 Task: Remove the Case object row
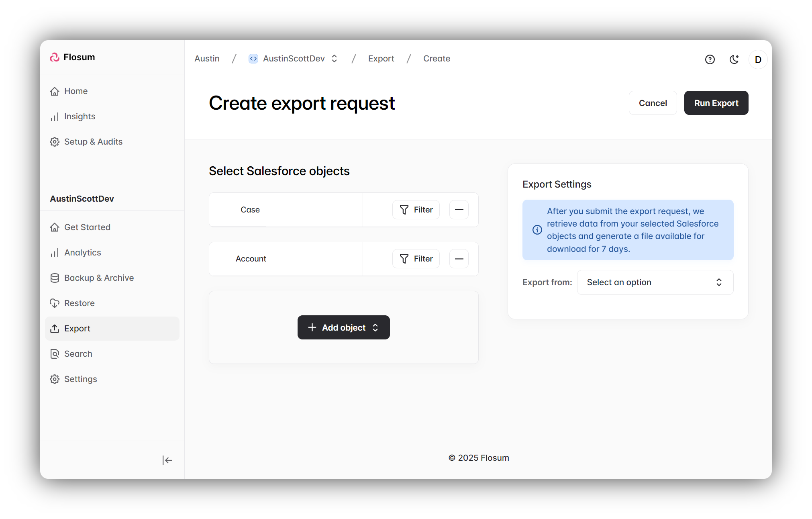coord(459,210)
